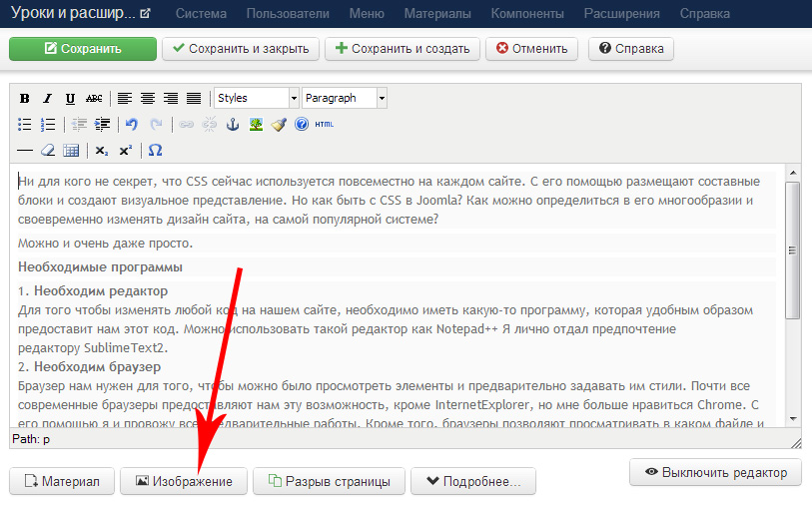This screenshot has height=505, width=812.
Task: Toggle underline text formatting
Action: coord(70,98)
